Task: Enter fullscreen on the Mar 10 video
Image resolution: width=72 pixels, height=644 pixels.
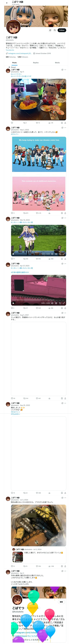Action: [64, 254]
